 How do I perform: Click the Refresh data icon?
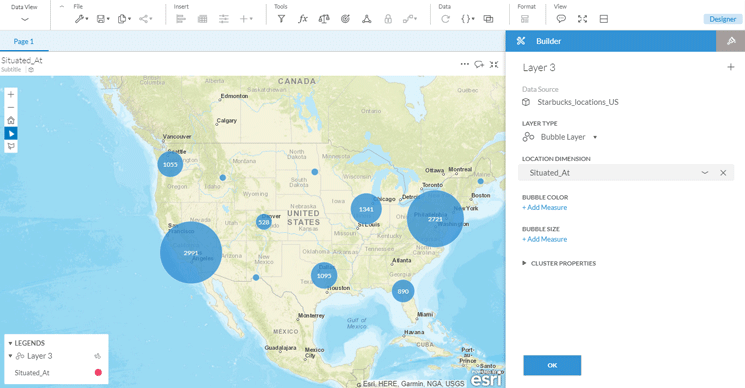click(445, 19)
